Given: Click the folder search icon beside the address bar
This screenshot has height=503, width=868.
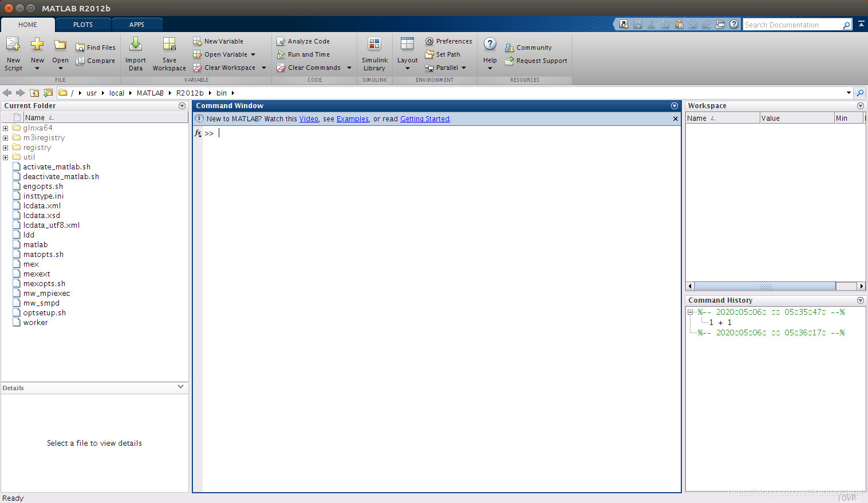Looking at the screenshot, I should pyautogui.click(x=860, y=93).
